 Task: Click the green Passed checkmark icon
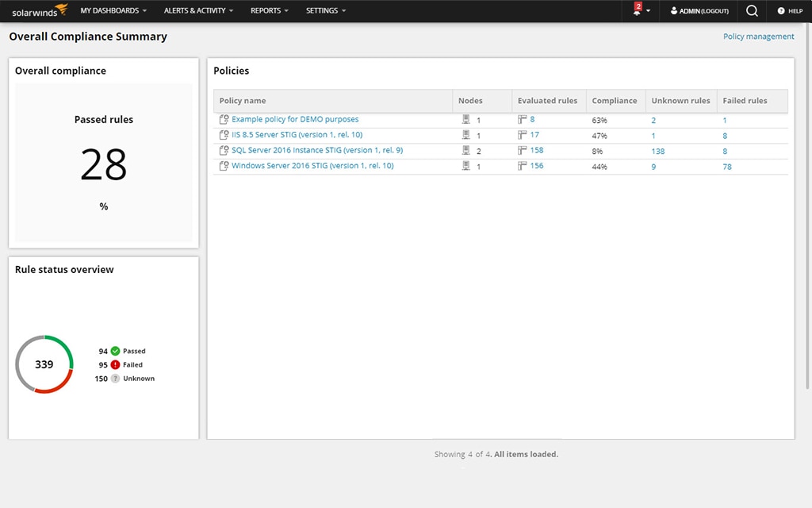tap(117, 350)
